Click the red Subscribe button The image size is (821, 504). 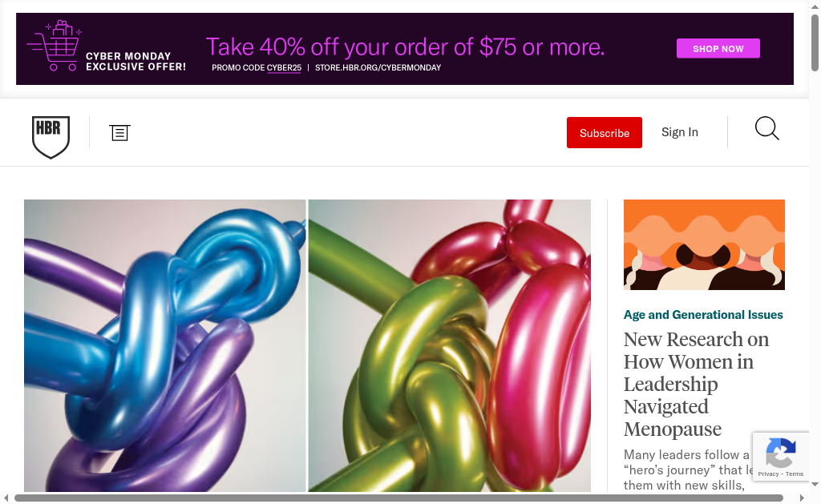[605, 132]
